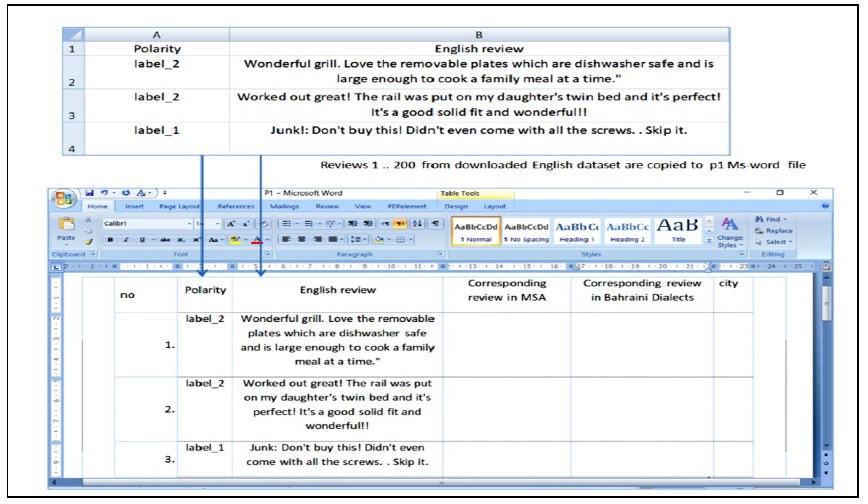Apply the Heading 1 style
The image size is (868, 504).
577,231
